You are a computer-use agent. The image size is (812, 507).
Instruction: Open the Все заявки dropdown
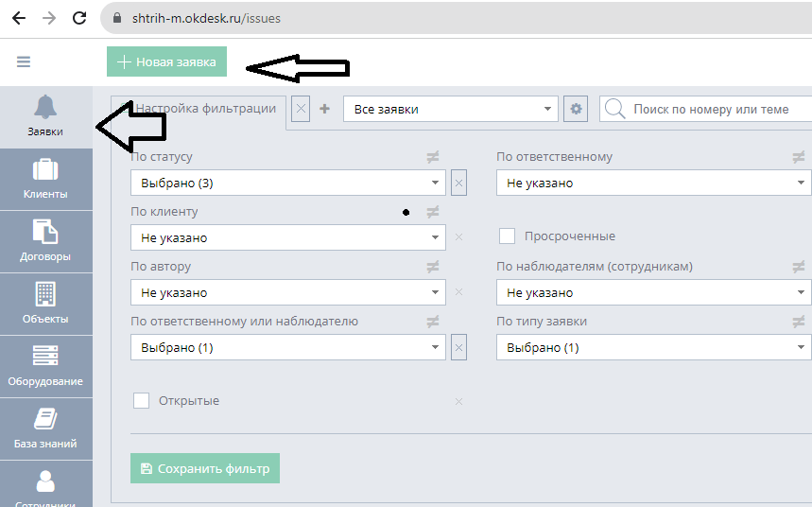tap(451, 109)
